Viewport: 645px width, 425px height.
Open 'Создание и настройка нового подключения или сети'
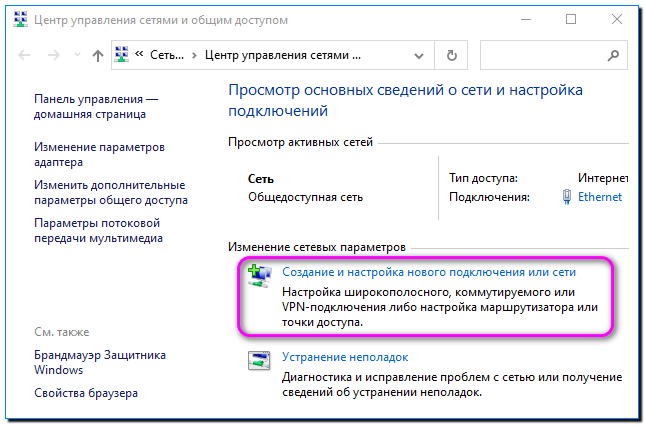point(429,272)
